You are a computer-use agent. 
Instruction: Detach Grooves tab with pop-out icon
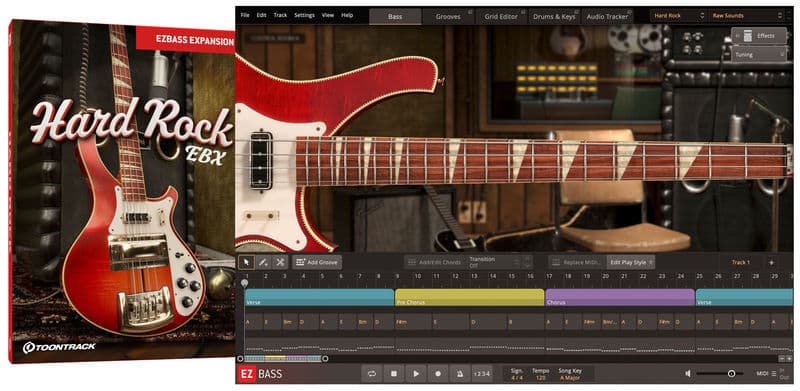pos(470,12)
